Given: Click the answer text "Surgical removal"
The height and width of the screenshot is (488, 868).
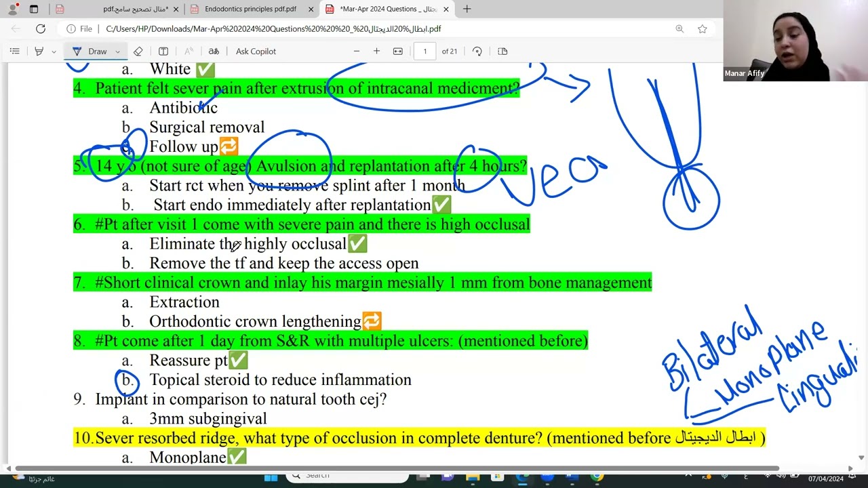Looking at the screenshot, I should click(x=207, y=127).
